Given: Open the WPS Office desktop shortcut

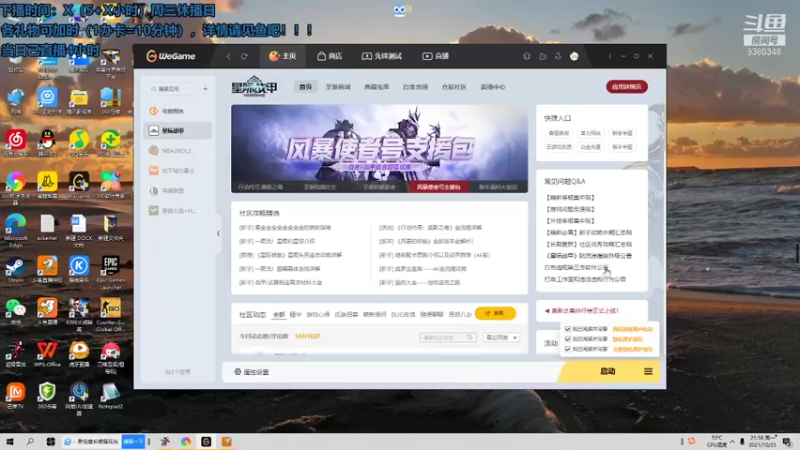Looking at the screenshot, I should point(47,354).
